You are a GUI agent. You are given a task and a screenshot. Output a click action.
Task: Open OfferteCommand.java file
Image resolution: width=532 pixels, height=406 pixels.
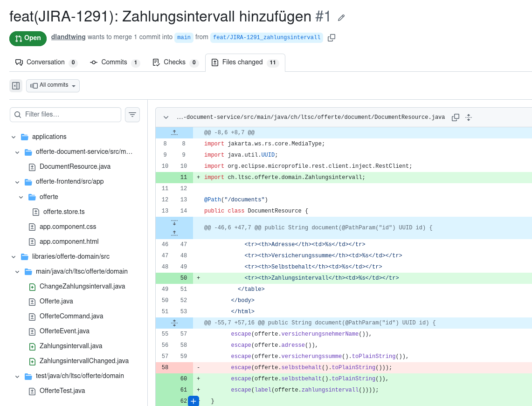pos(71,316)
